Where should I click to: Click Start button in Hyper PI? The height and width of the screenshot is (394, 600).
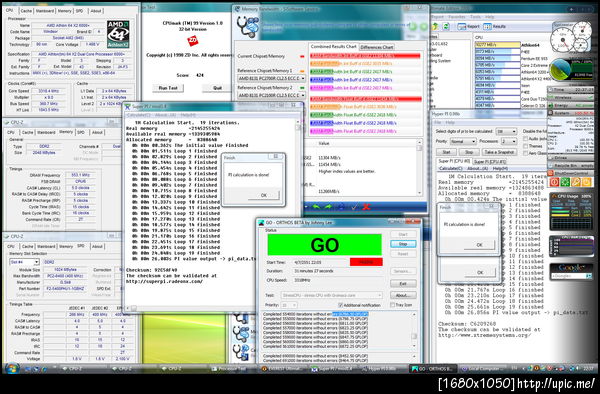point(446,152)
